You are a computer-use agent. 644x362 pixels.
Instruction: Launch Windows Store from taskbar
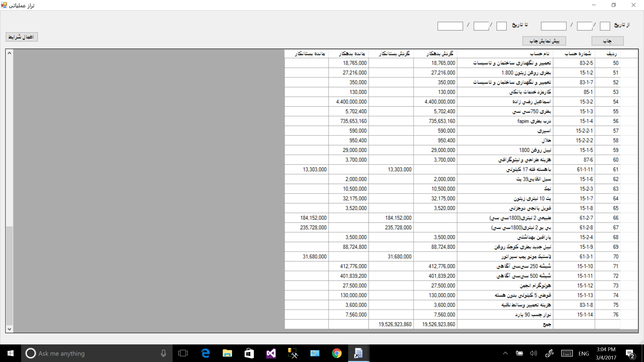pos(249,353)
